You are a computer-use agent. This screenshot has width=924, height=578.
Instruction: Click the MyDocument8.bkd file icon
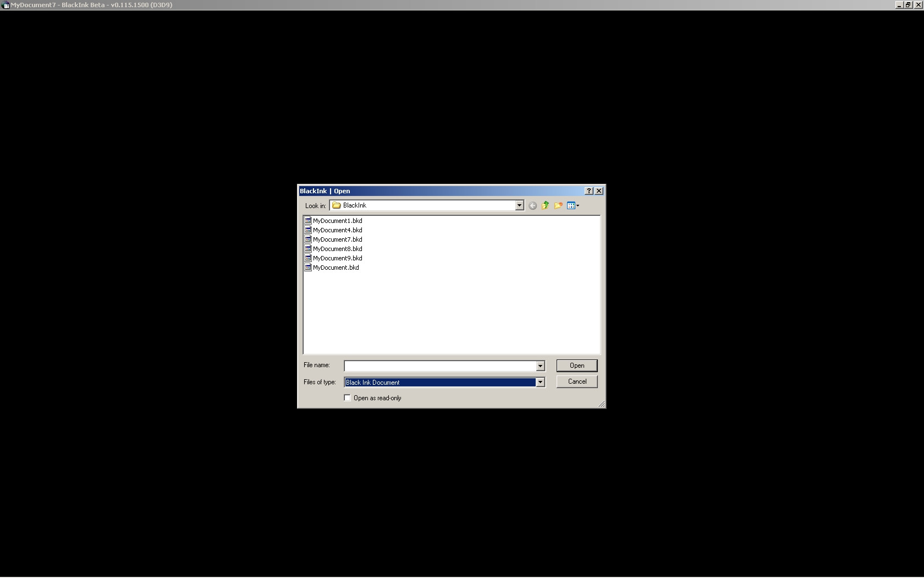308,249
